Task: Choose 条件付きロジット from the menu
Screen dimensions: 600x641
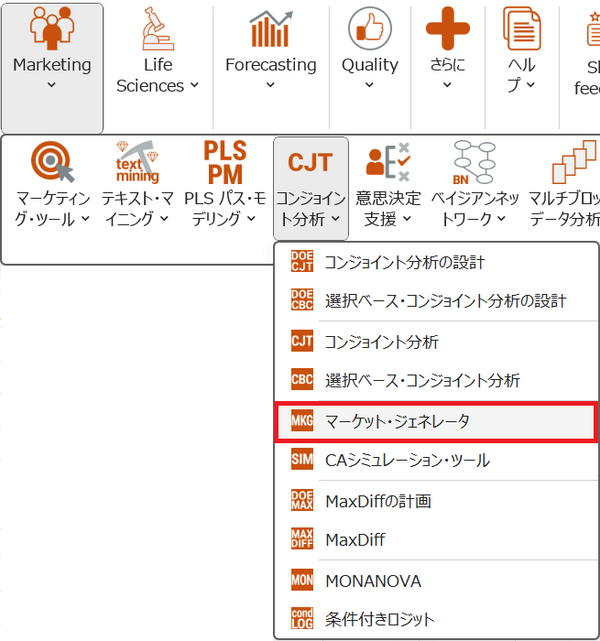Action: (379, 618)
